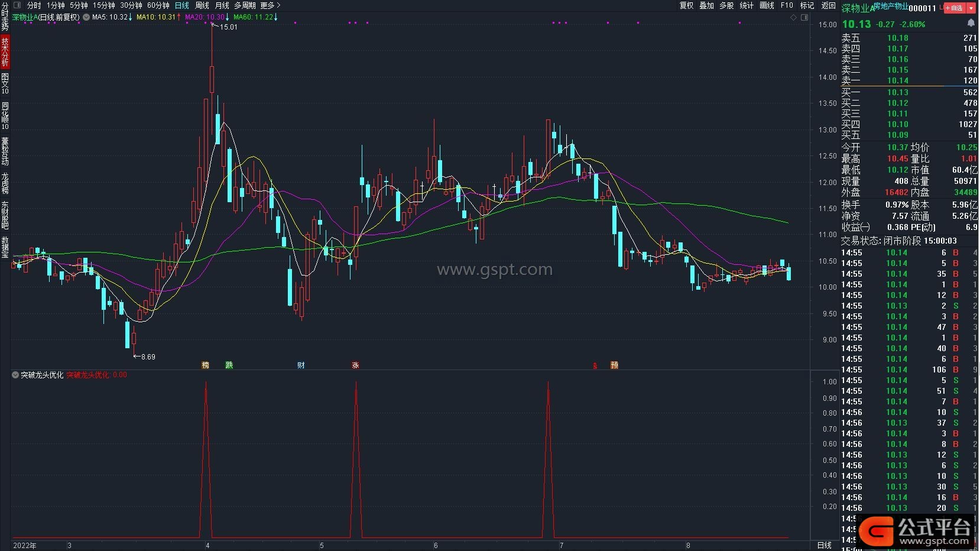Open the MA indicator settings dropdown circle

pos(86,17)
